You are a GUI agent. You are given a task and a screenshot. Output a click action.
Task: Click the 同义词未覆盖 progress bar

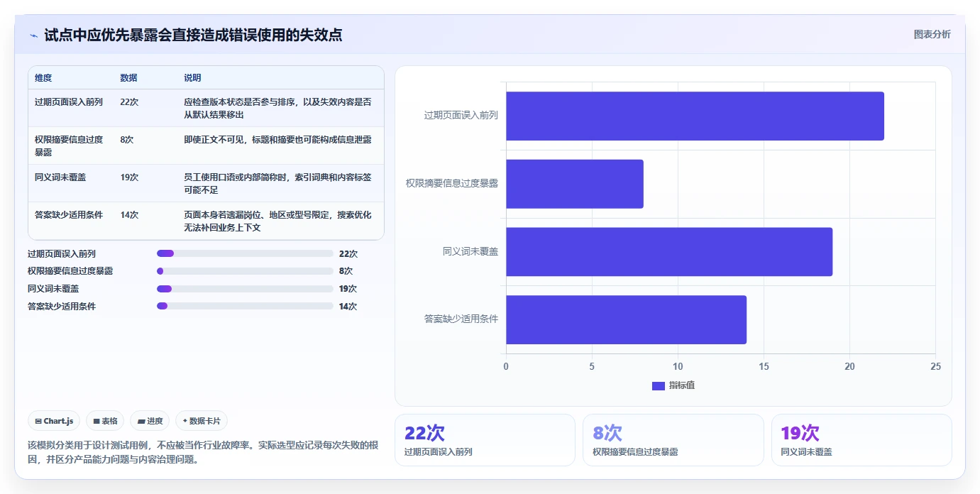coord(245,289)
